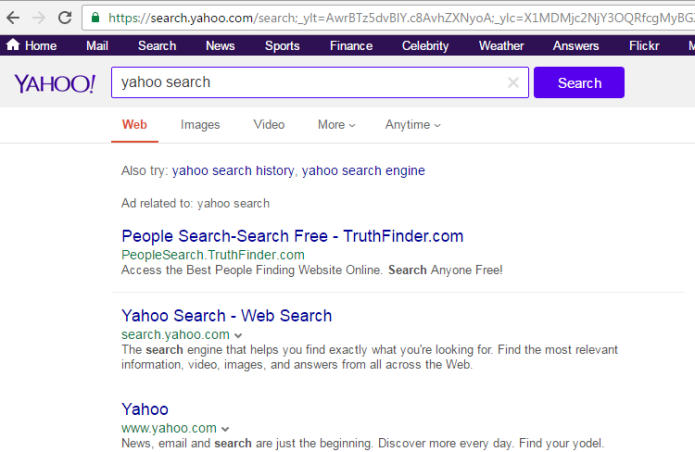Click the Yahoo! logo

pyautogui.click(x=55, y=83)
